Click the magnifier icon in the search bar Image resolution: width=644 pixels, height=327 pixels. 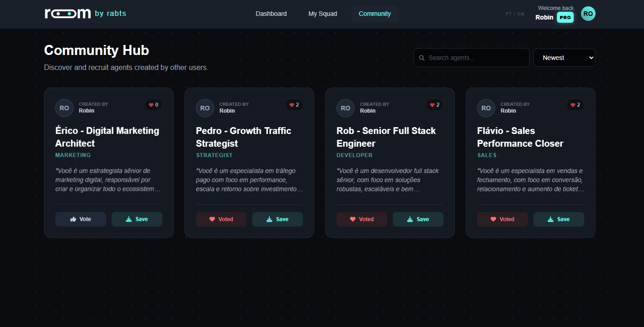point(422,58)
